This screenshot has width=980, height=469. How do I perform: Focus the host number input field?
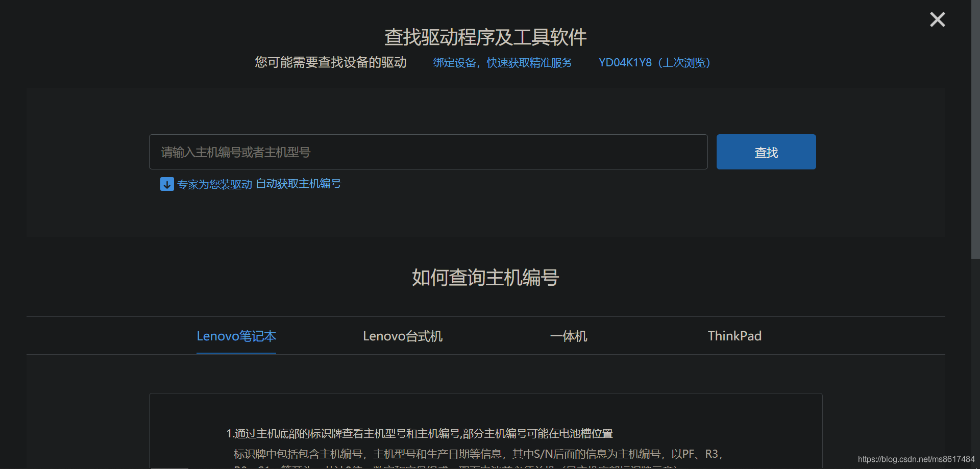point(428,152)
